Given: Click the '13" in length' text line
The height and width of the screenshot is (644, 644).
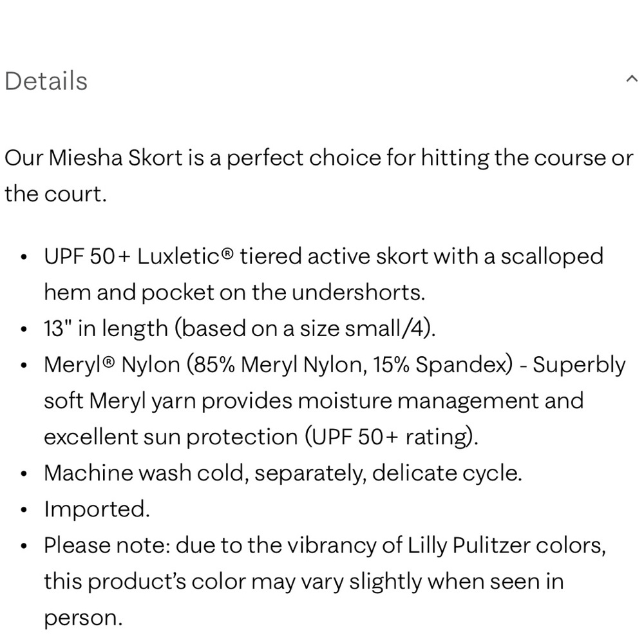Looking at the screenshot, I should [240, 328].
